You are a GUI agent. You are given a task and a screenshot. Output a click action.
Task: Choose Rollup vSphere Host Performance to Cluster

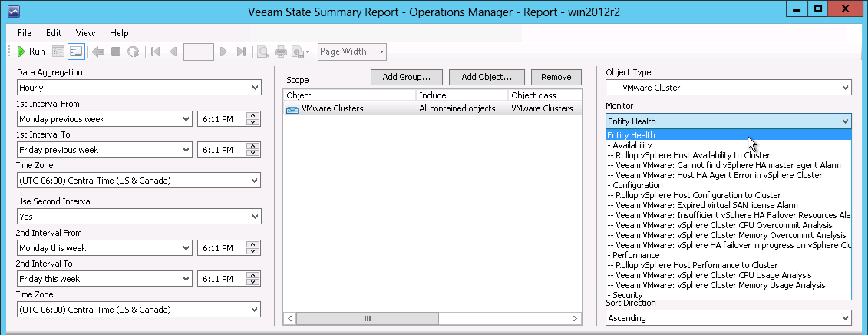click(x=728, y=265)
